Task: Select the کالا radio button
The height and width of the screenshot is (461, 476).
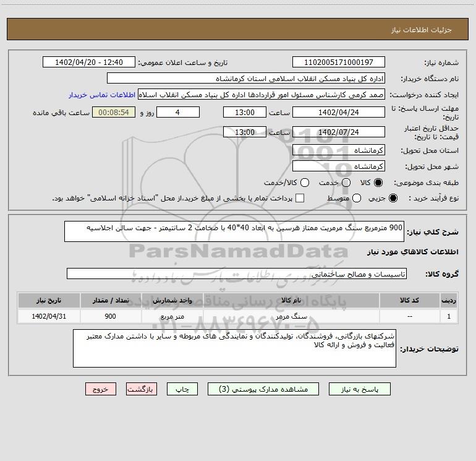Action: 378,183
